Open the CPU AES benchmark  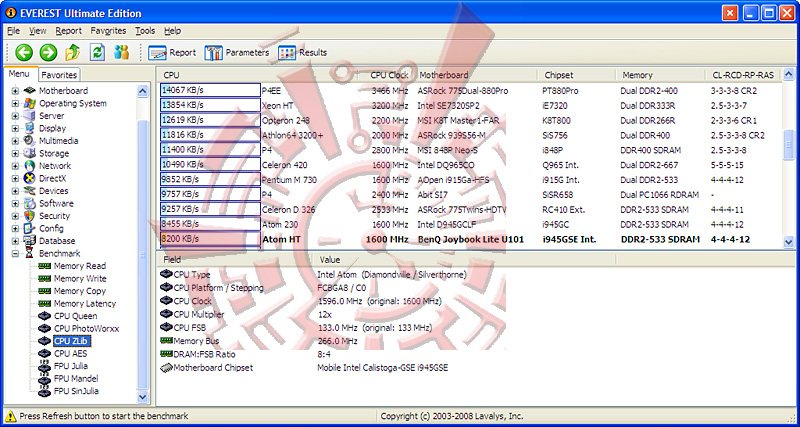(x=70, y=354)
